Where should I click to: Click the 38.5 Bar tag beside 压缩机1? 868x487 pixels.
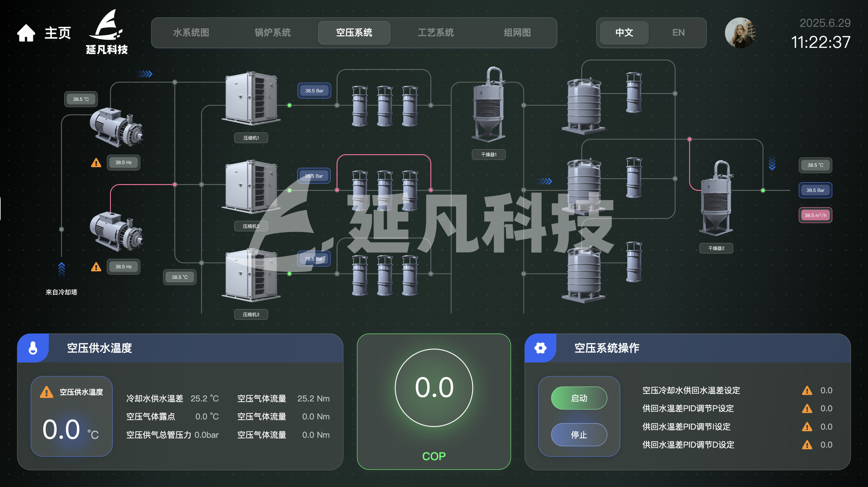coord(314,91)
